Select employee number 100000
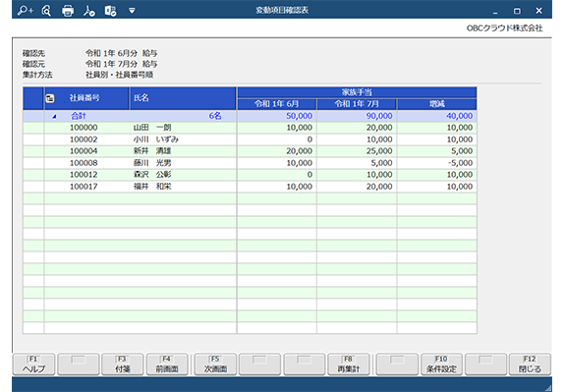The width and height of the screenshot is (565, 392). coord(84,128)
